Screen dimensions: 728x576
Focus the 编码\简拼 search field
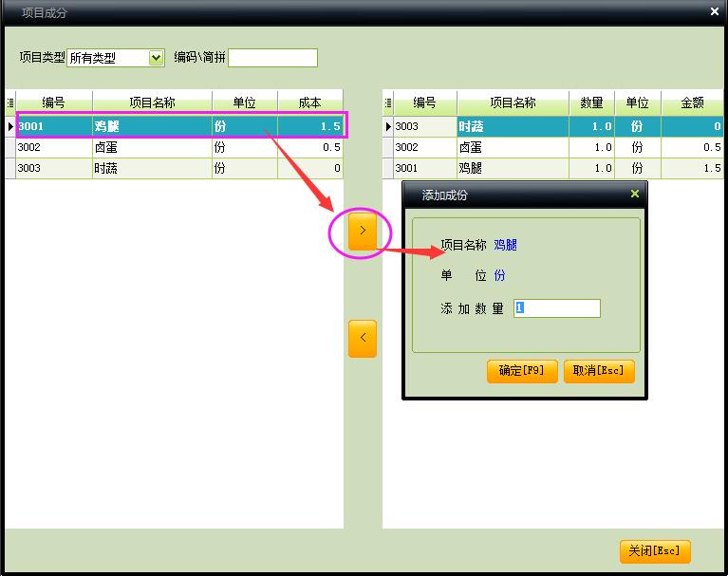click(272, 58)
